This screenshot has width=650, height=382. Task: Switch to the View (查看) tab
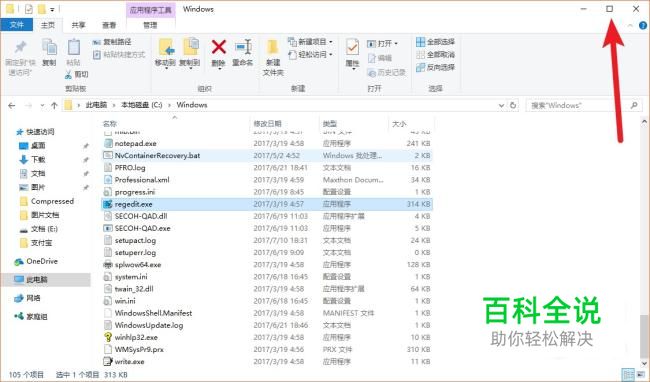109,25
